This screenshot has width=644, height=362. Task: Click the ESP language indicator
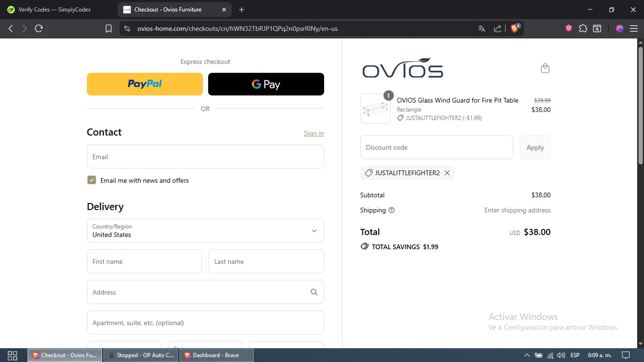pos(575,355)
